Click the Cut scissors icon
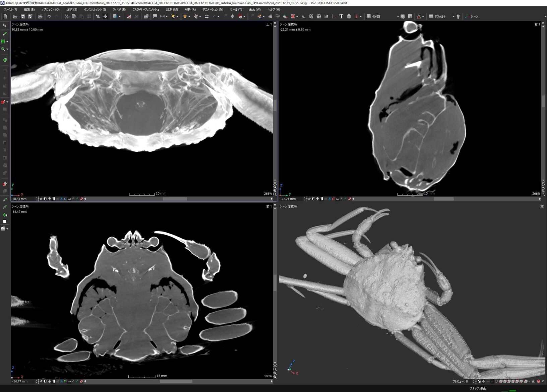The image size is (547, 392). tap(66, 16)
